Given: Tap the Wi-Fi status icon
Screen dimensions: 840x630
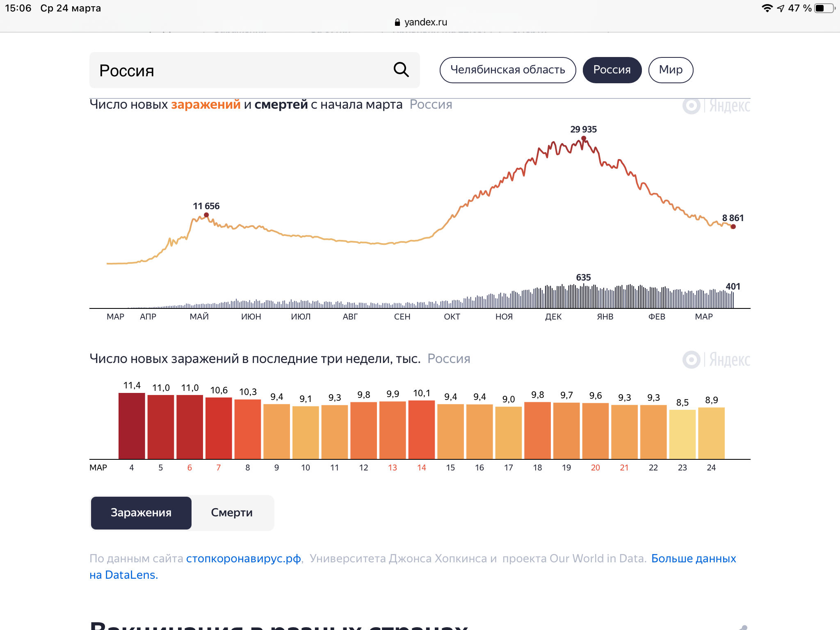Looking at the screenshot, I should 767,8.
